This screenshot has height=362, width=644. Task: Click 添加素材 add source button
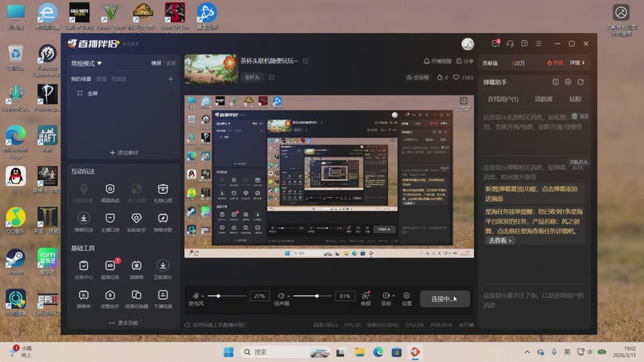pos(124,153)
